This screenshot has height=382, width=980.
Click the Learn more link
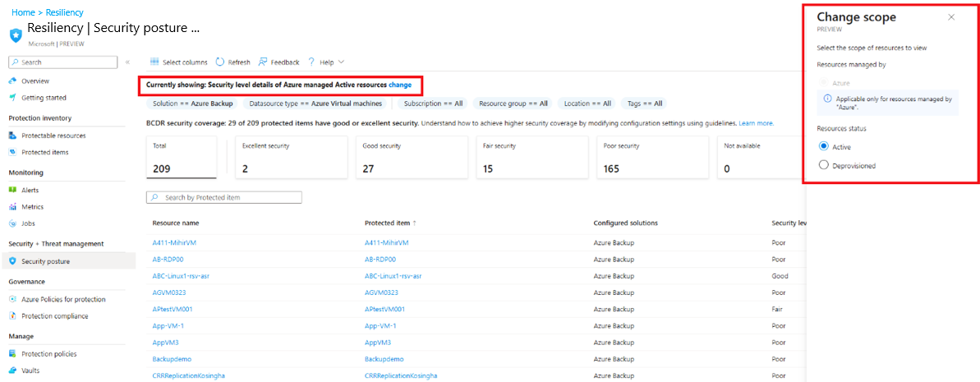point(757,123)
